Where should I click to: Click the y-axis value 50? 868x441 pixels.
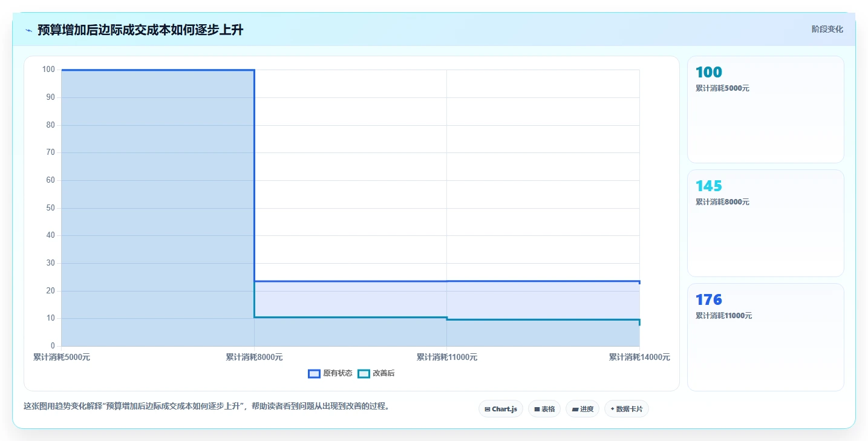pos(50,207)
